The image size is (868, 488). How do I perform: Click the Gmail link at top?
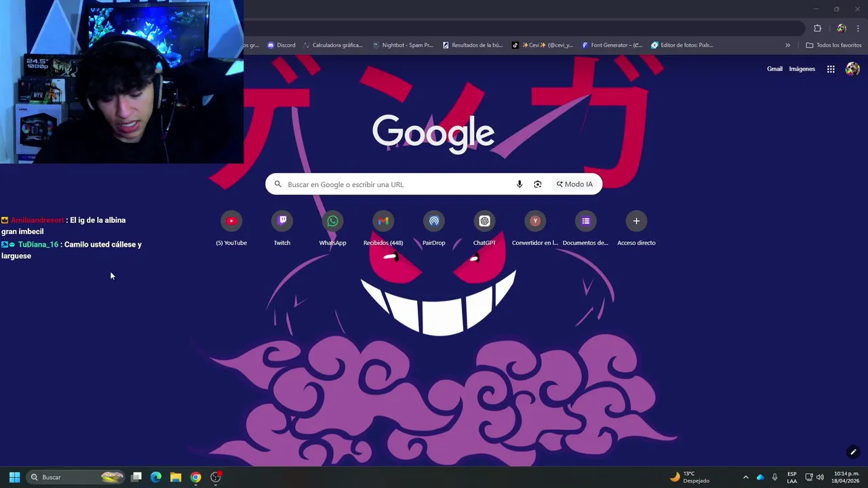774,69
